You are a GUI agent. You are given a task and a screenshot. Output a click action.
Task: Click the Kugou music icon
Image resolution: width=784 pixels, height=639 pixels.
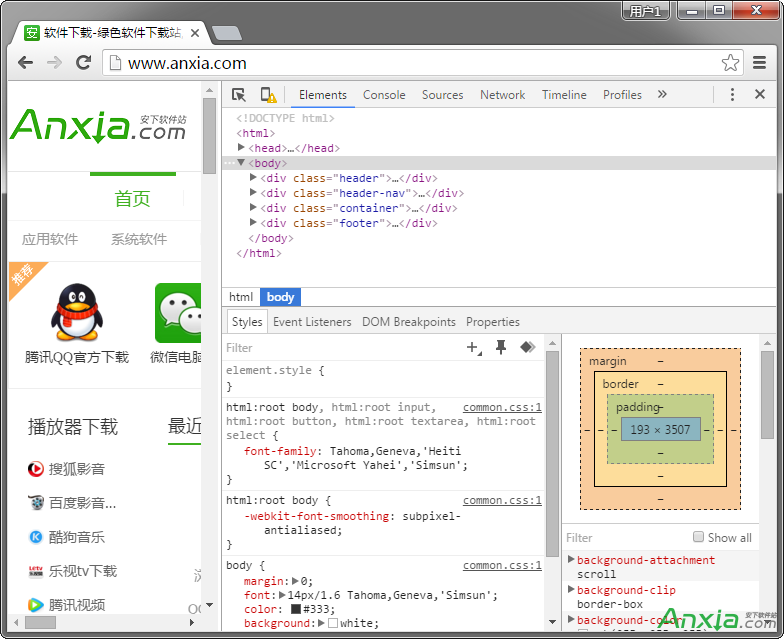[36, 537]
